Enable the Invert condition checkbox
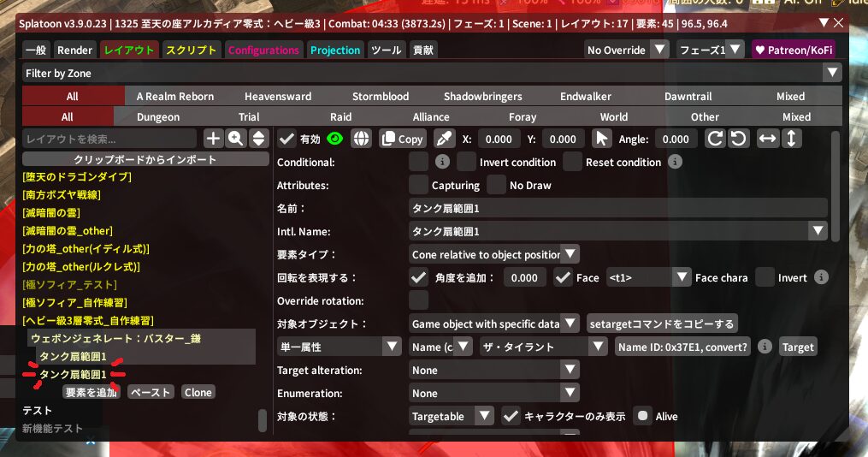This screenshot has width=868, height=457. coord(466,162)
